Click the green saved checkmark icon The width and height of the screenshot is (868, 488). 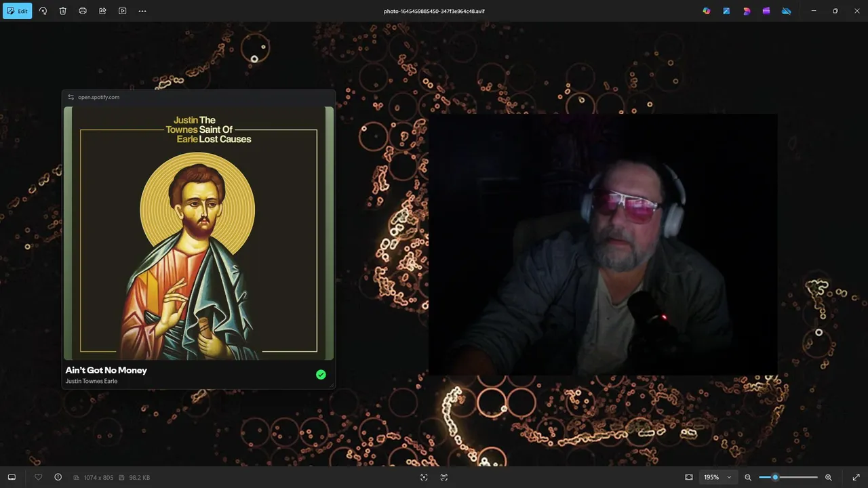coord(321,374)
